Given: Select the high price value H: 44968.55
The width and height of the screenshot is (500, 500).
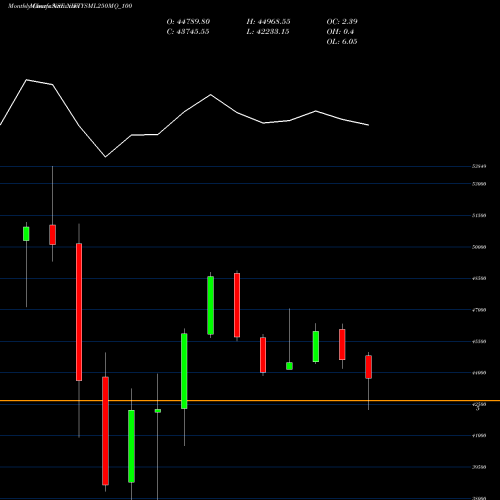Looking at the screenshot, I should pos(268,22).
